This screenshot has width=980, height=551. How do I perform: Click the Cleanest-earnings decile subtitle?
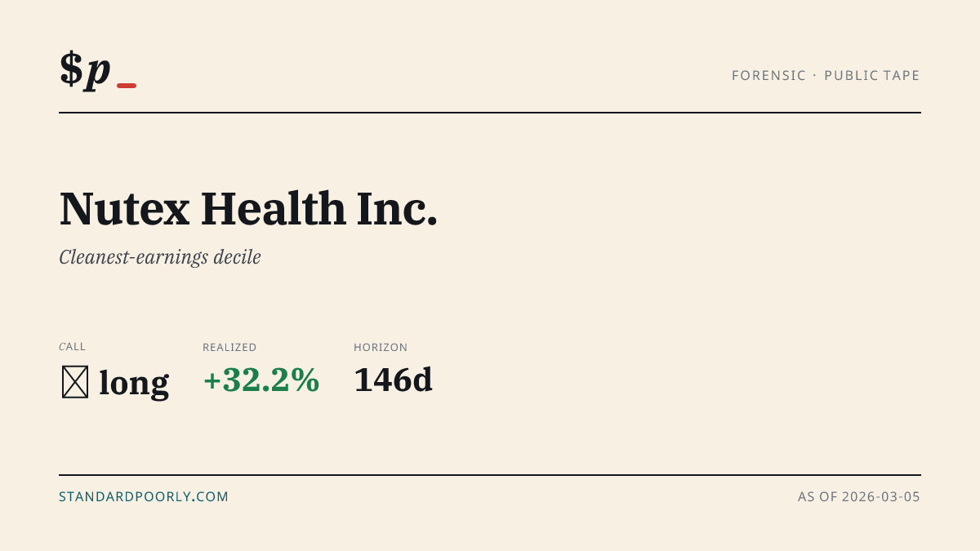pyautogui.click(x=160, y=257)
